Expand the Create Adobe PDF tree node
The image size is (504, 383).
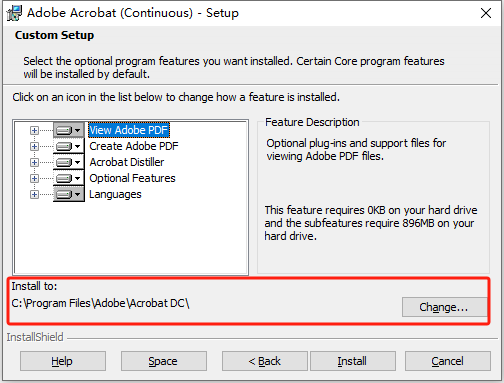point(34,146)
